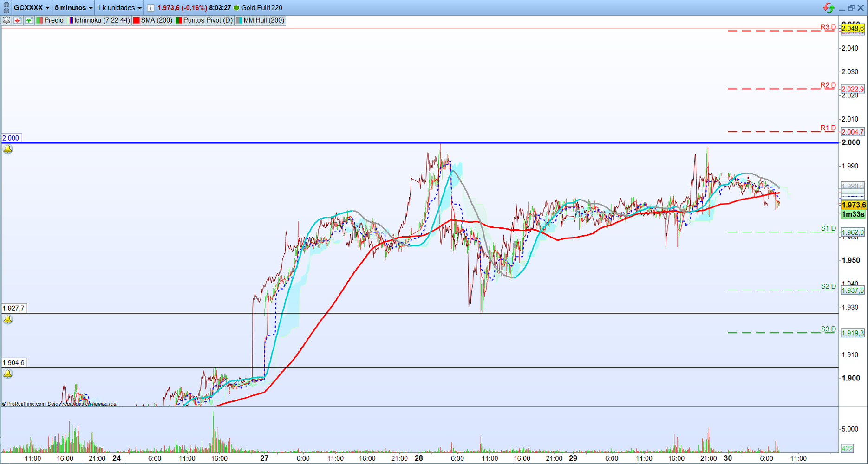868x464 pixels.
Task: Click the Puntos Pivot color swatch
Action: [178, 20]
